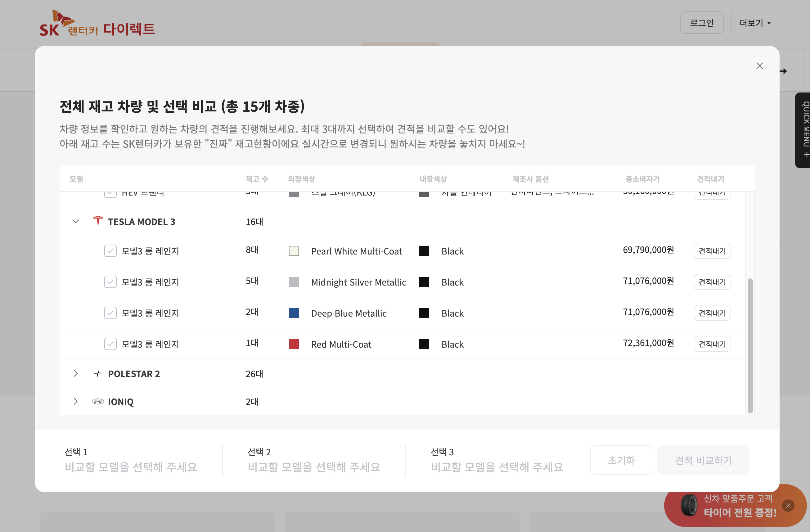Click 견적내기 for Deep Blue Metallic
The height and width of the screenshot is (532, 810).
[712, 313]
